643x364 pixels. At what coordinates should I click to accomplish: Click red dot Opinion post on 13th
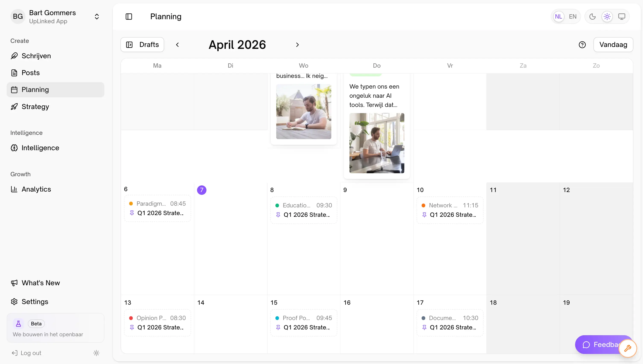(157, 322)
